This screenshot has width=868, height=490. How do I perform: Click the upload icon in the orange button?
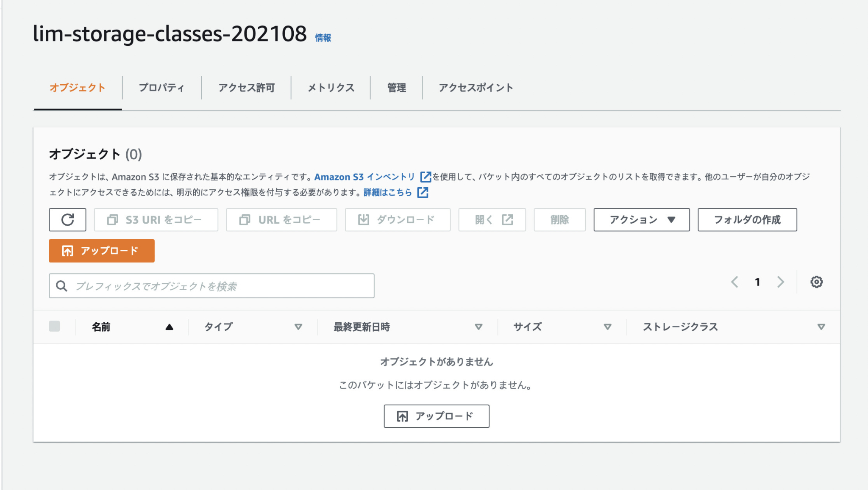click(67, 250)
